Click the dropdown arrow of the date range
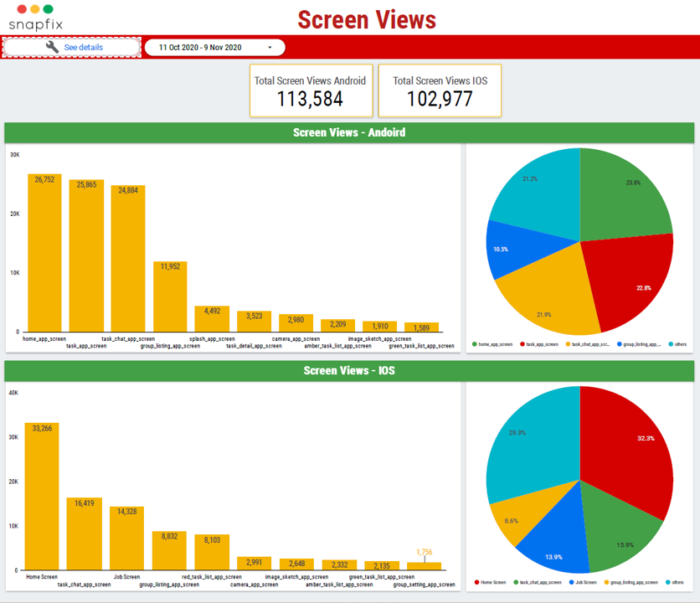This screenshot has width=700, height=603. [270, 48]
